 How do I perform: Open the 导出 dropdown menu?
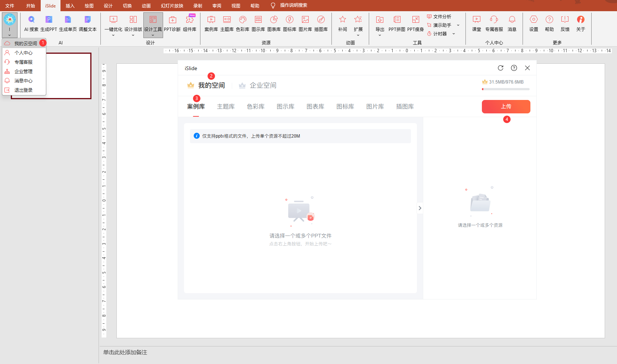click(380, 35)
